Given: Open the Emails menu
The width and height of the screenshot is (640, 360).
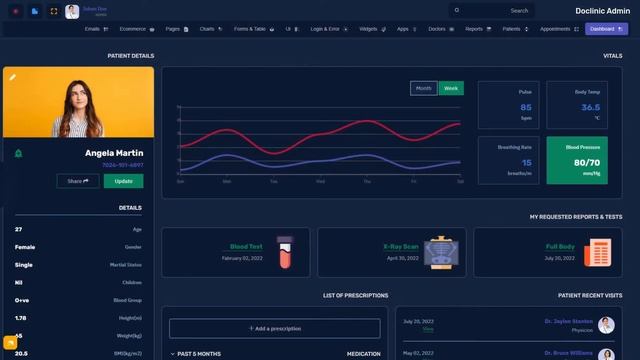Looking at the screenshot, I should coord(96,29).
